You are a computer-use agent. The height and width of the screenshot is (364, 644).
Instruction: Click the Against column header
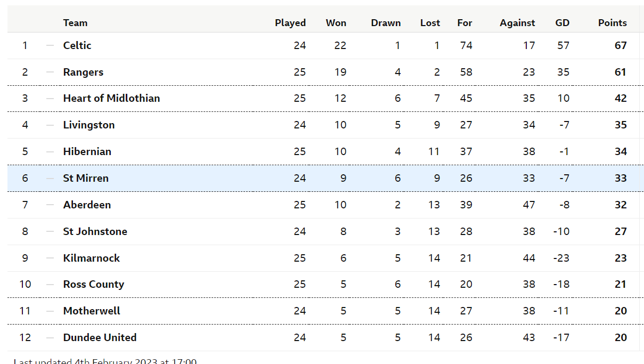pyautogui.click(x=517, y=23)
